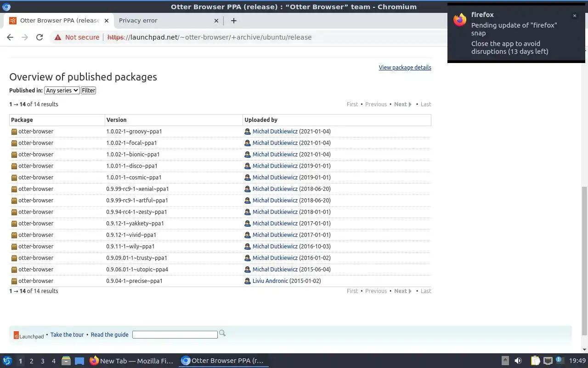Click the package icon on wily row

(x=14, y=247)
